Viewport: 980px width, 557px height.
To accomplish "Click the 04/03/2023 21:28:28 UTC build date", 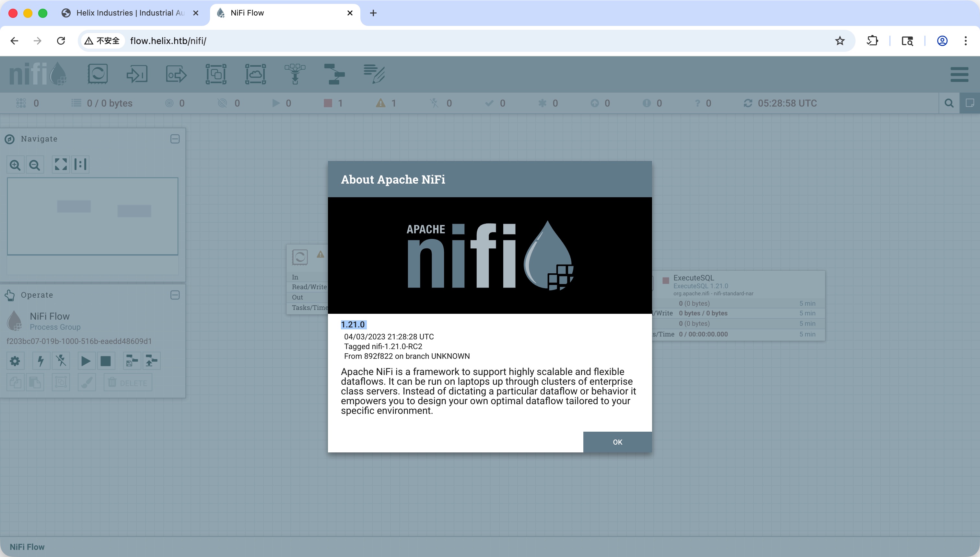I will 389,337.
